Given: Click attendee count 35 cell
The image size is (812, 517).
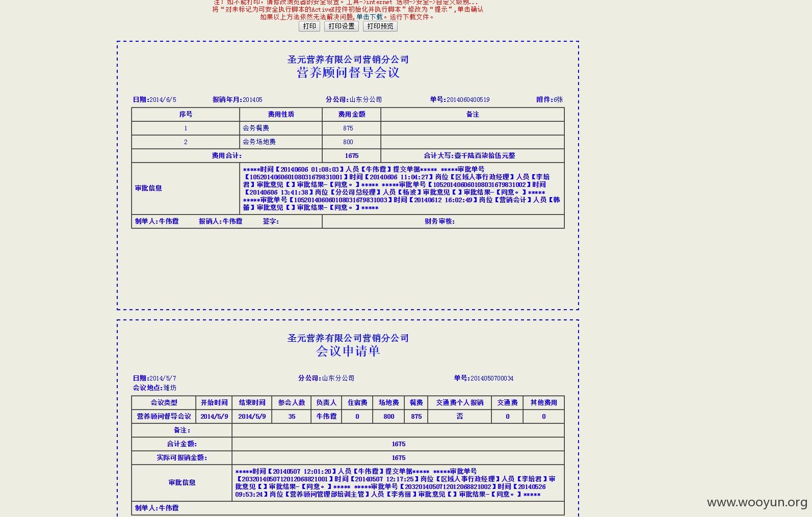Looking at the screenshot, I should click(292, 416).
